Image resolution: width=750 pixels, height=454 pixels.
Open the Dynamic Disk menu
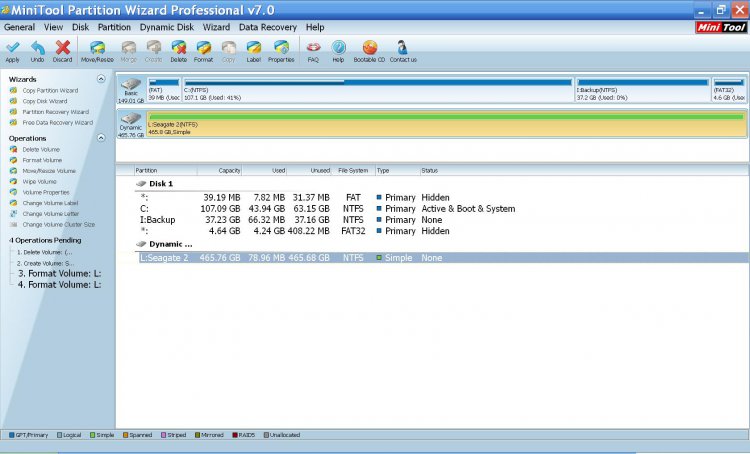click(167, 27)
